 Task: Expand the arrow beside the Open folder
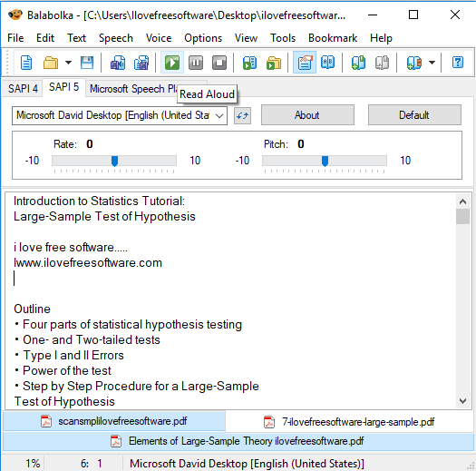tap(68, 63)
